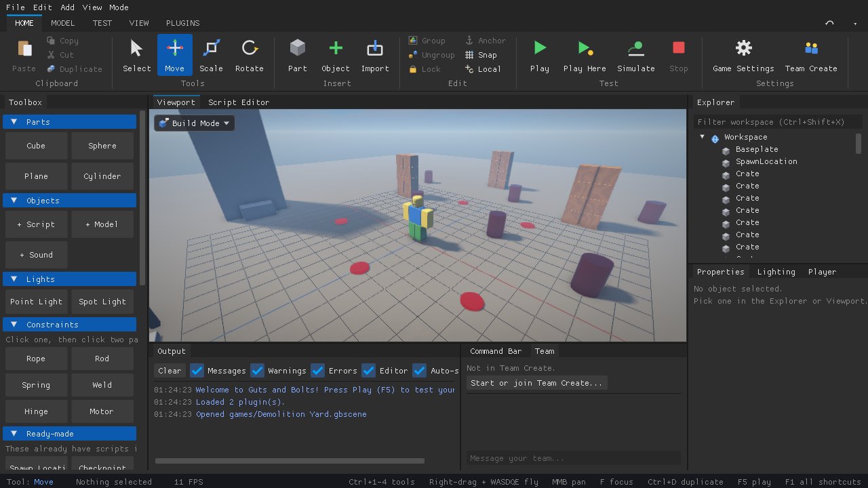Clear the output log
Screen dimensions: 868x488
coord(170,371)
